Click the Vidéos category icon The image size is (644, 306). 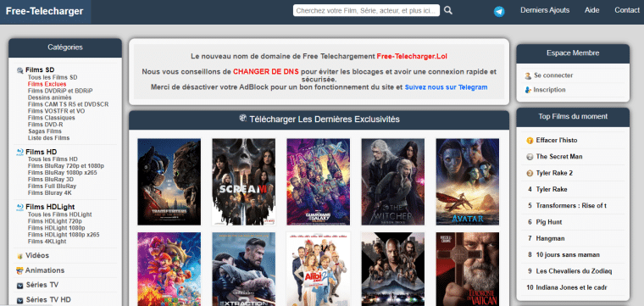click(19, 256)
